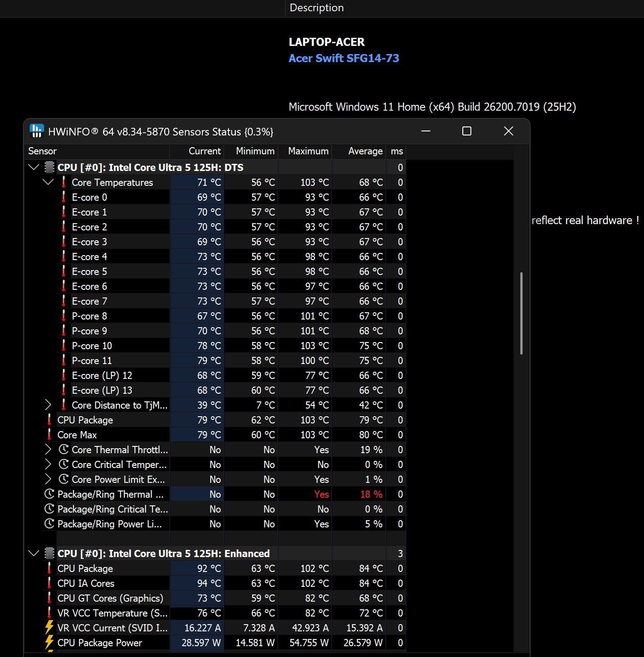Click thermometer icon beside Core Temperatures
The width and height of the screenshot is (644, 657).
pos(63,182)
